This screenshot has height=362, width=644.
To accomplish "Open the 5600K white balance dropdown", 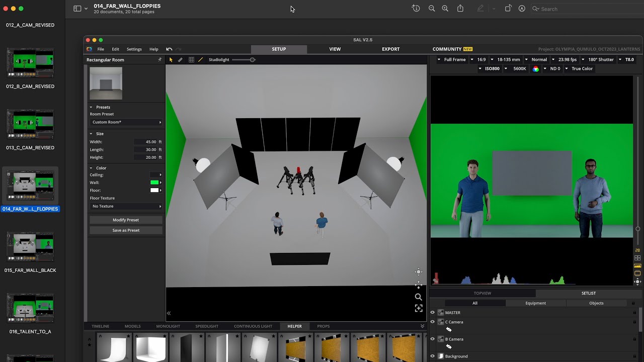I will (516, 69).
